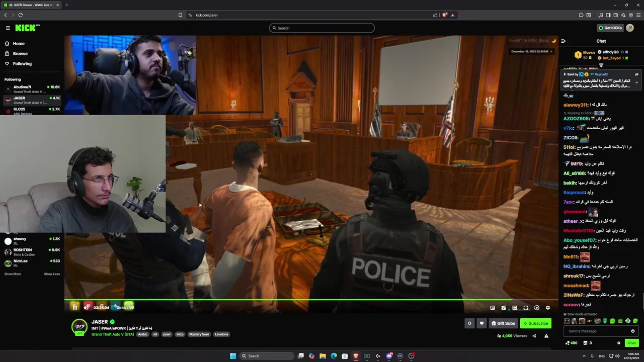Select the Levelone tag
This screenshot has height=362, width=644.
click(x=221, y=334)
